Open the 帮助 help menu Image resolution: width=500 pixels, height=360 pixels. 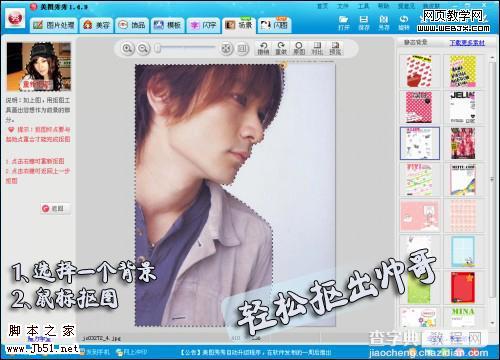(x=383, y=6)
